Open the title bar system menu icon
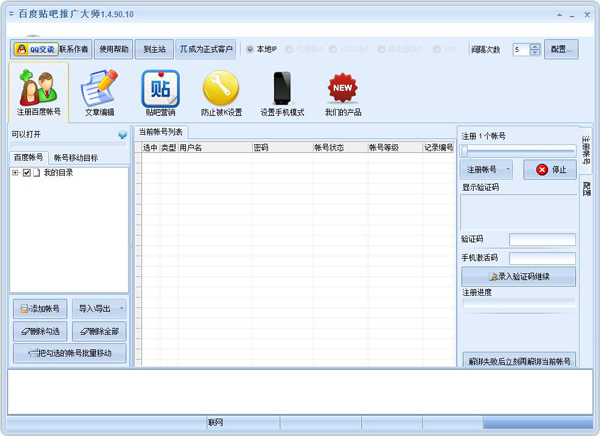 pyautogui.click(x=11, y=14)
